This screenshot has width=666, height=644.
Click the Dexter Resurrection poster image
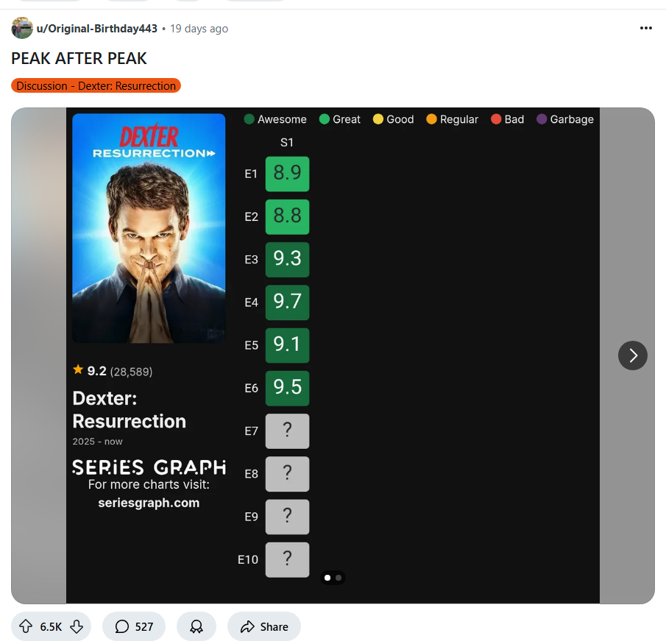149,227
